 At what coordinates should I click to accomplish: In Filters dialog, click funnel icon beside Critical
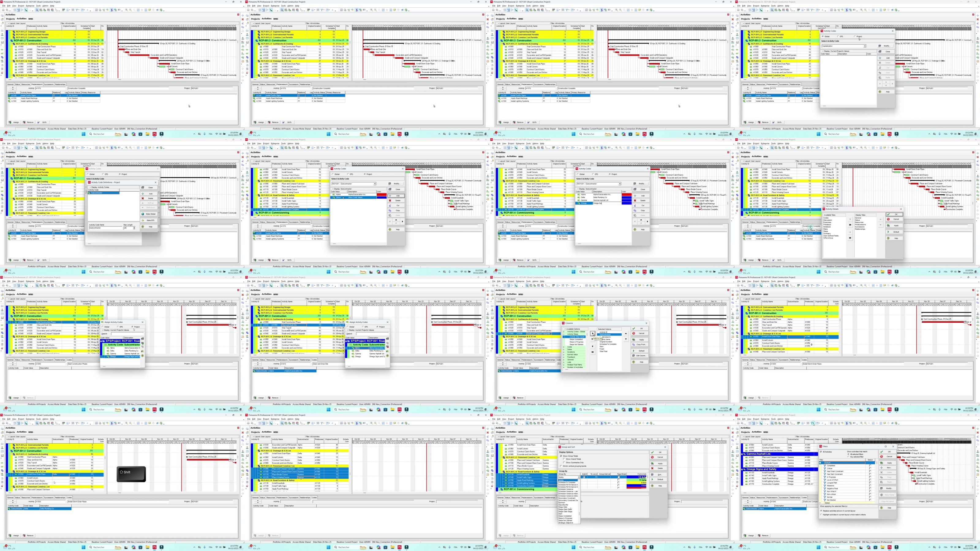pyautogui.click(x=825, y=469)
